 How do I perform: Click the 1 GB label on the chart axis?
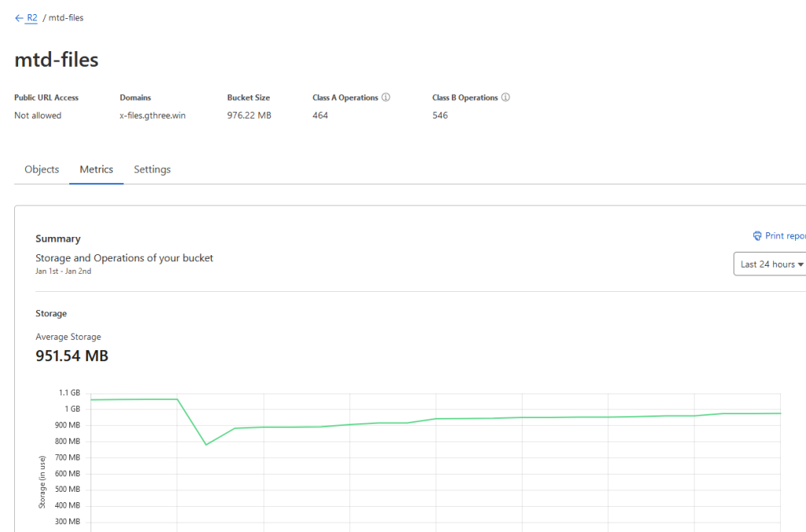pyautogui.click(x=72, y=408)
